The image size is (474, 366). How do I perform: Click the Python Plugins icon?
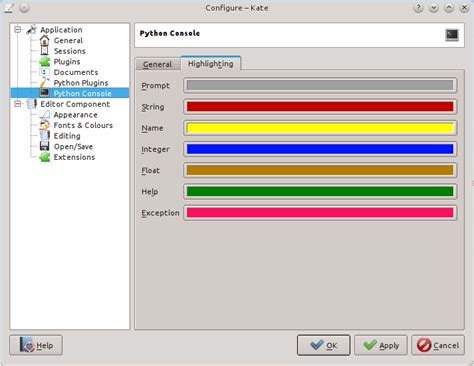tap(44, 83)
